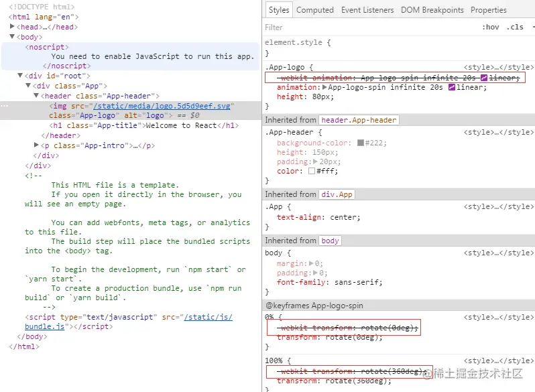
Task: Open style source link for .App-logo rule
Action: click(x=498, y=67)
